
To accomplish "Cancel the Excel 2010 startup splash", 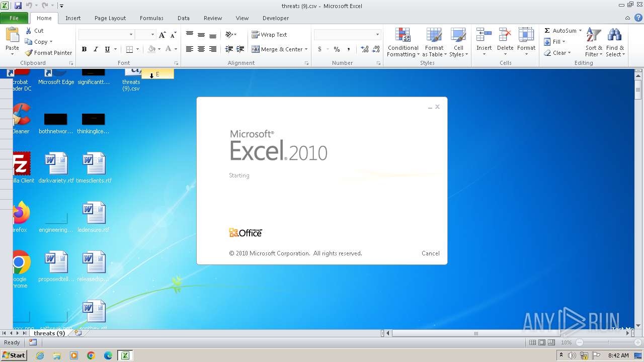I will point(431,253).
